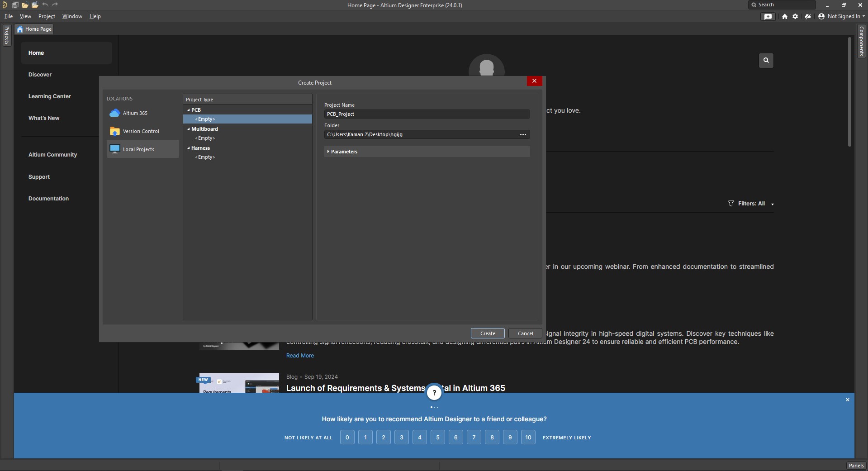Collapse the Harness project type group
This screenshot has width=868, height=471.
click(189, 148)
